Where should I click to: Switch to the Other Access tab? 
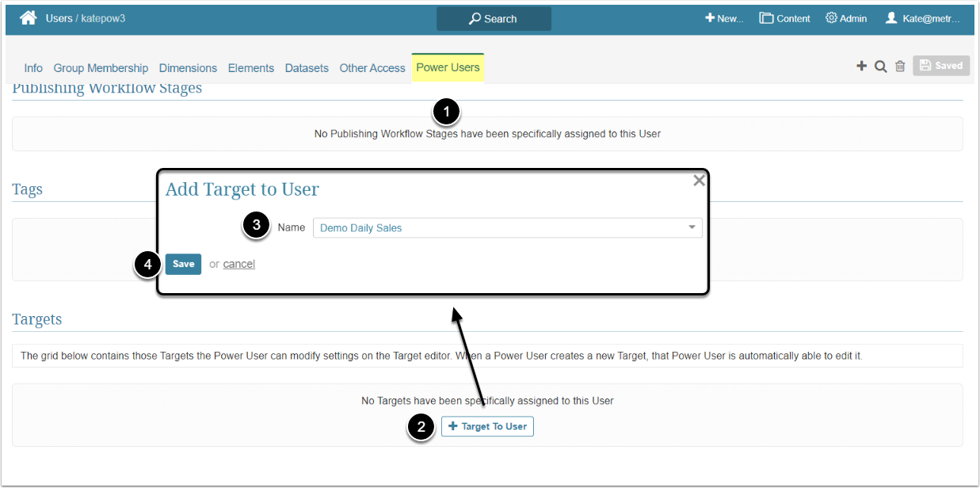tap(372, 68)
